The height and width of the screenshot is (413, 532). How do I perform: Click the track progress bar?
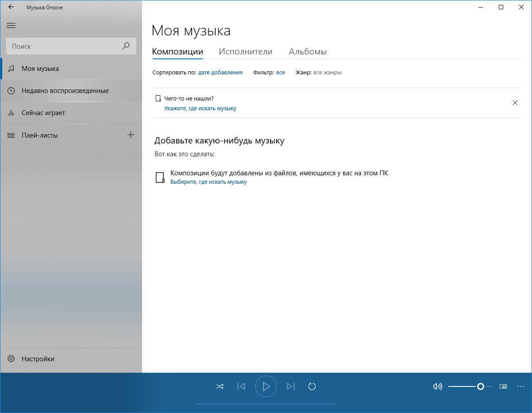(266, 404)
